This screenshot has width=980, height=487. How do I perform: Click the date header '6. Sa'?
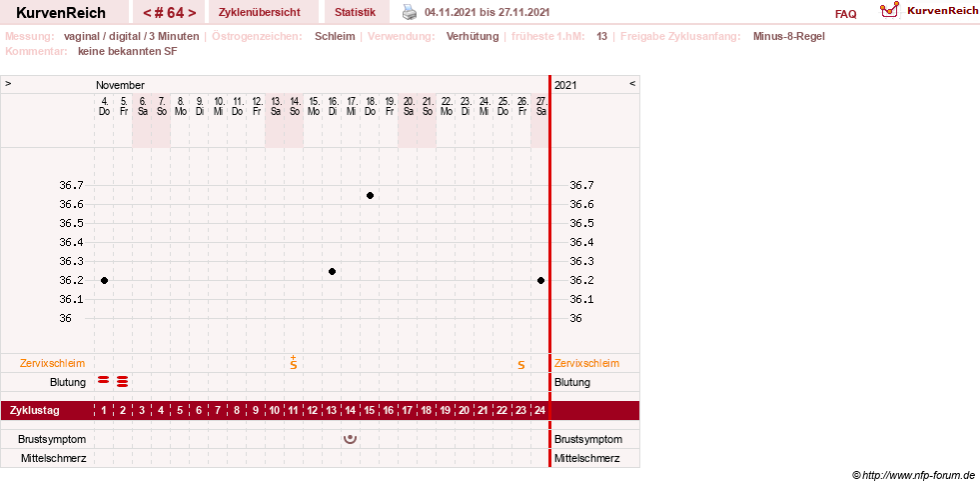coord(142,106)
